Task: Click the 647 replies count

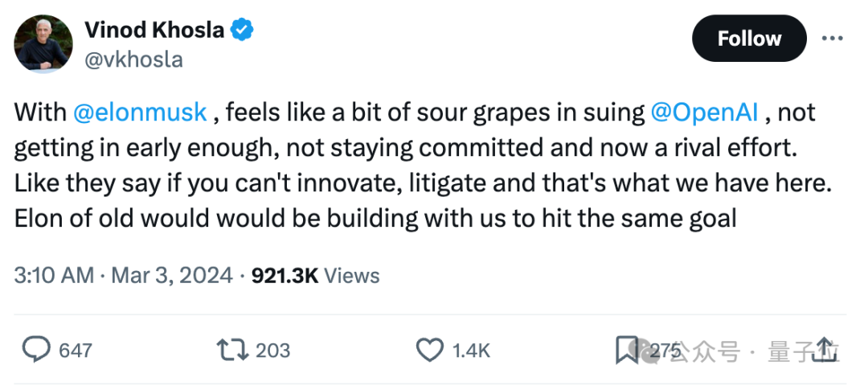Action: (76, 351)
